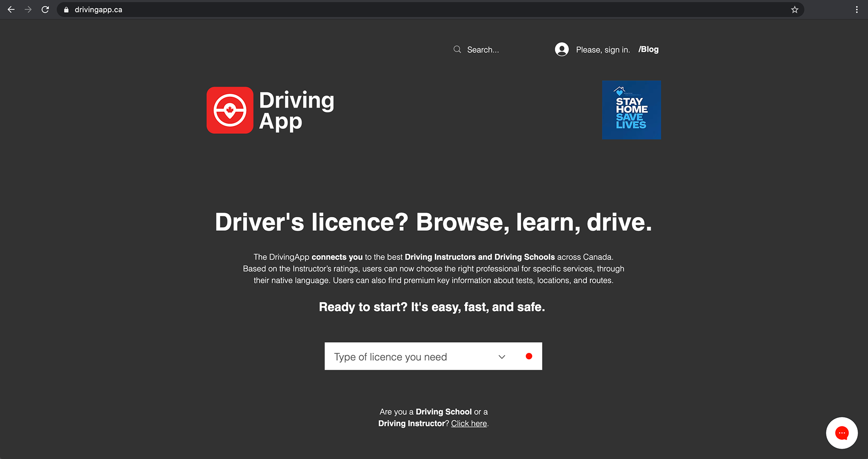The width and height of the screenshot is (868, 459).
Task: Reload the drivingapp.ca page
Action: point(45,9)
